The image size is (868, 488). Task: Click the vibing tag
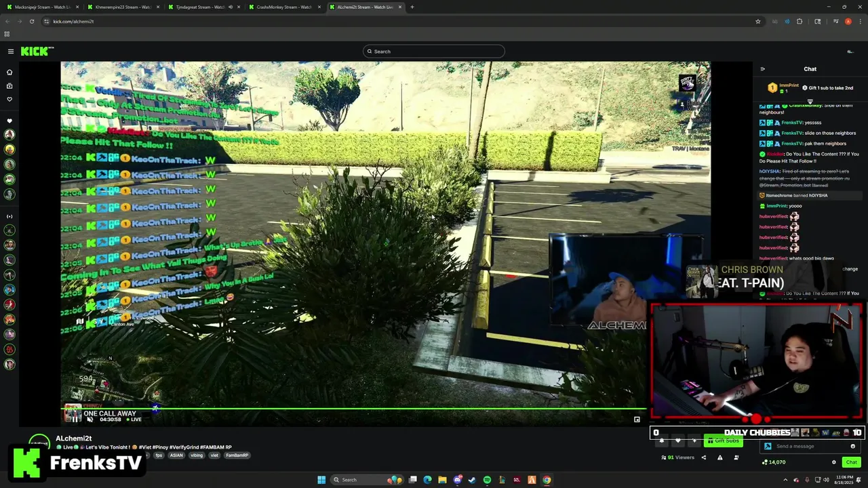point(197,455)
